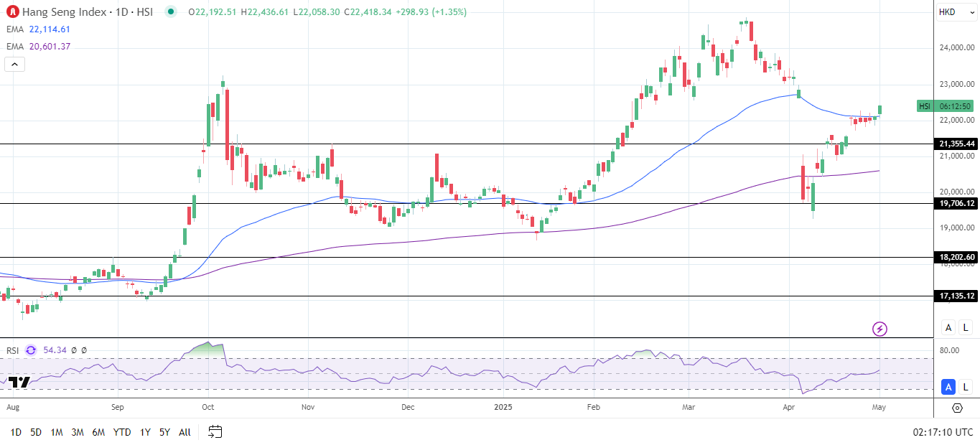Click the purple lightning event icon on chart
980x445 pixels.
point(879,329)
